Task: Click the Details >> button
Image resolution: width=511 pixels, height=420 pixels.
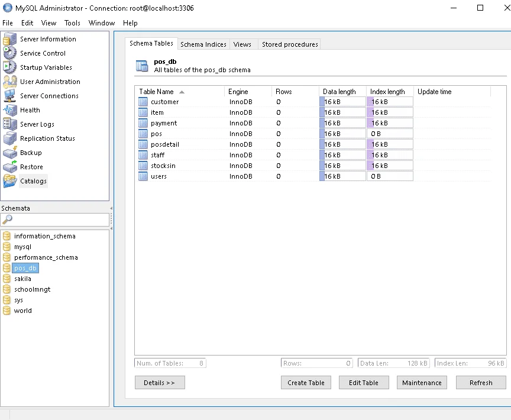Action: (160, 383)
